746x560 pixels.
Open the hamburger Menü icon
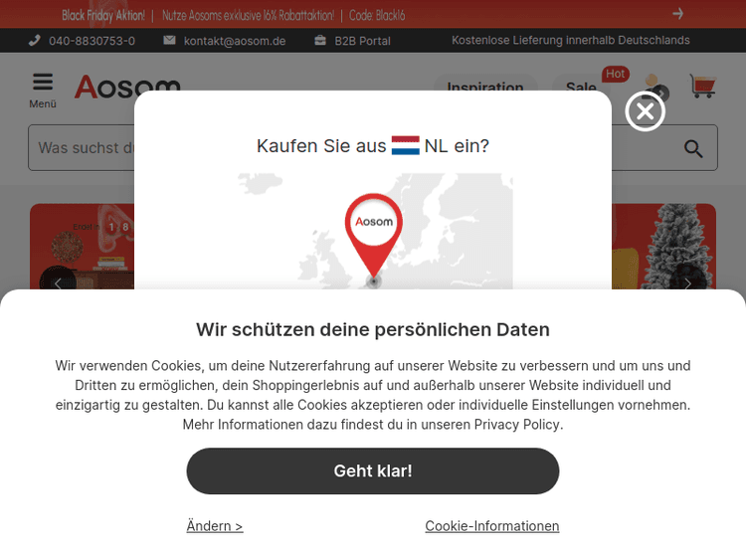point(43,82)
